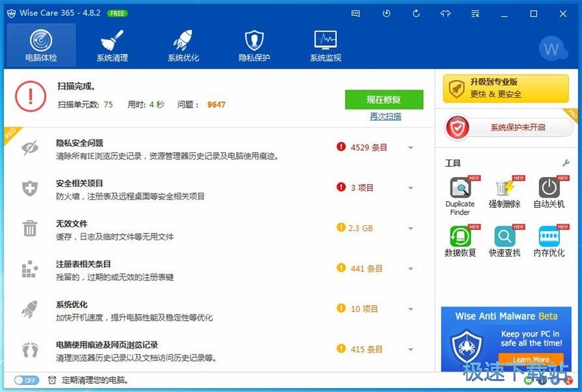Launch the 数据恢复 data recovery tool

pos(460,241)
